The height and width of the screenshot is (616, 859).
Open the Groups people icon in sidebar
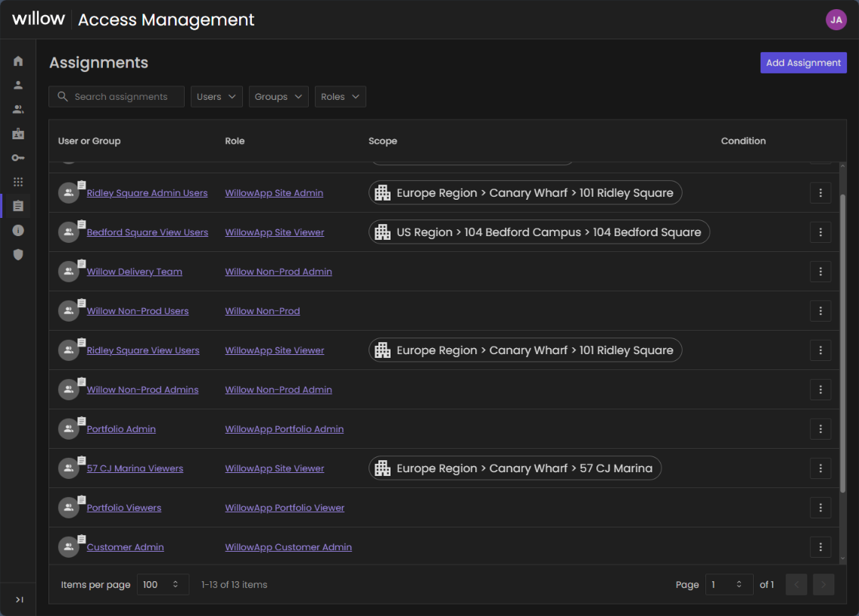18,109
